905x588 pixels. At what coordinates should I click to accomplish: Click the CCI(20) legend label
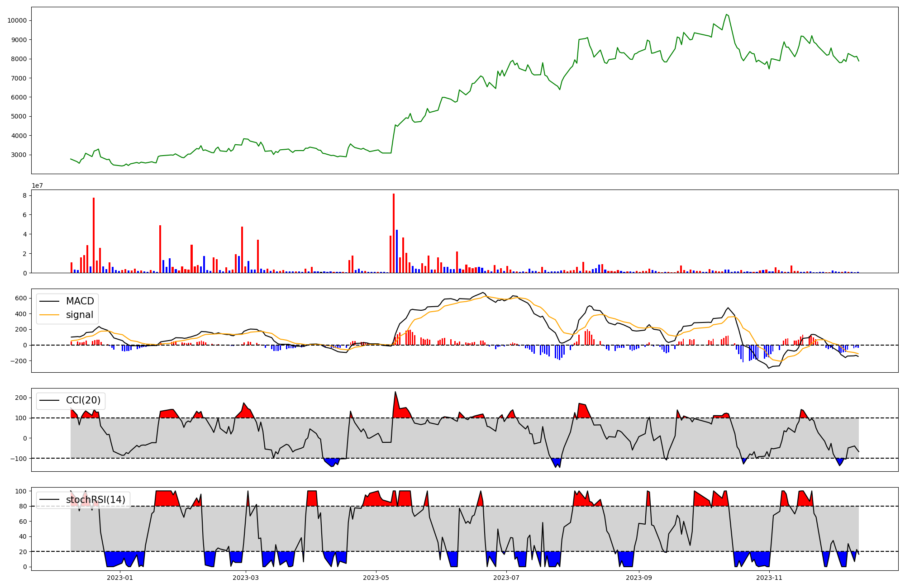coord(83,400)
